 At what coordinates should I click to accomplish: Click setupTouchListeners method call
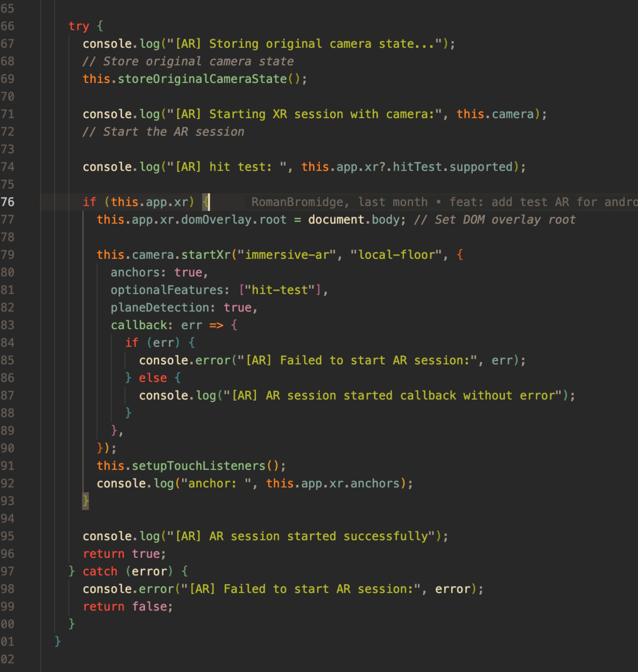pyautogui.click(x=198, y=466)
